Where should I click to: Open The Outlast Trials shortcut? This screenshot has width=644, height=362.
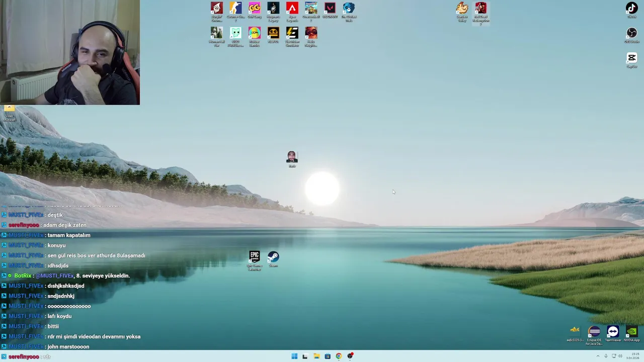coord(349,12)
